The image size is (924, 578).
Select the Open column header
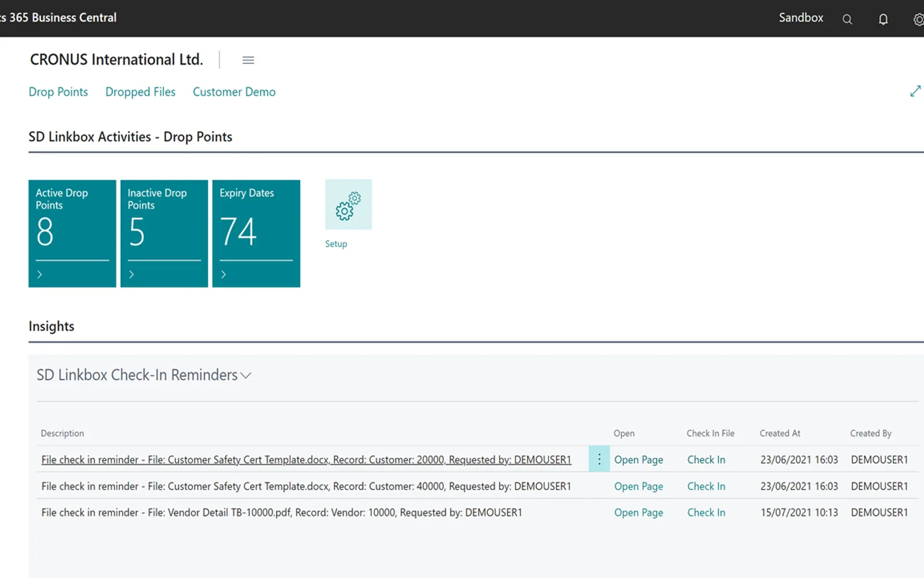coord(624,433)
